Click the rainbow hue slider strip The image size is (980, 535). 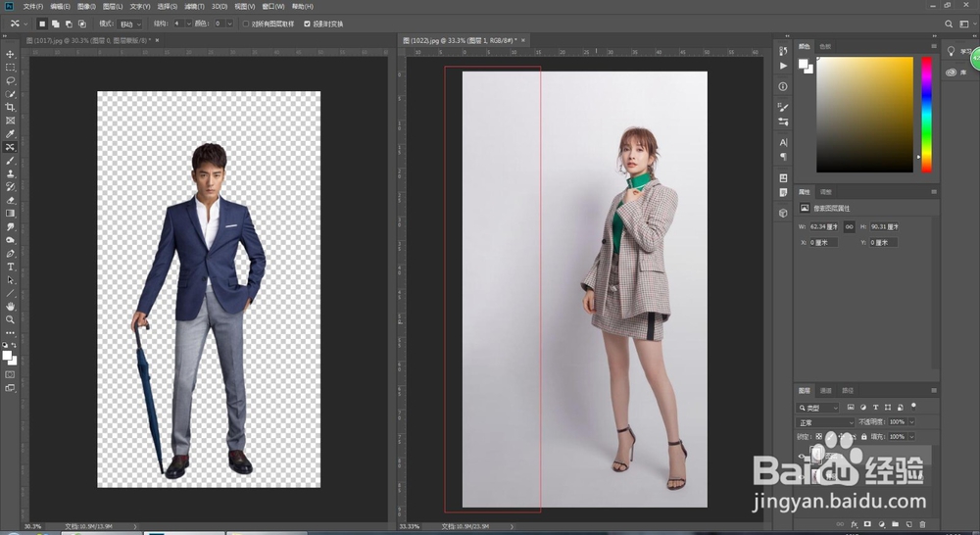coord(926,113)
